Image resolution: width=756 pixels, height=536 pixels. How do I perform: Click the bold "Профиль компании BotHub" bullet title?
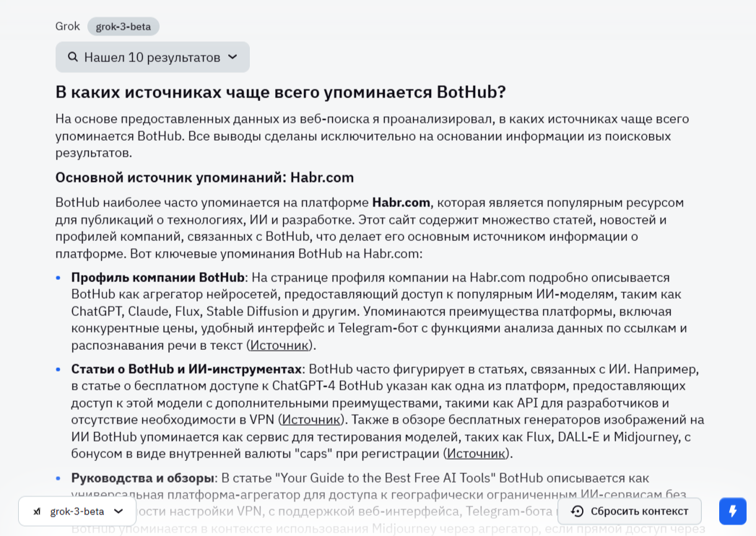(x=157, y=277)
